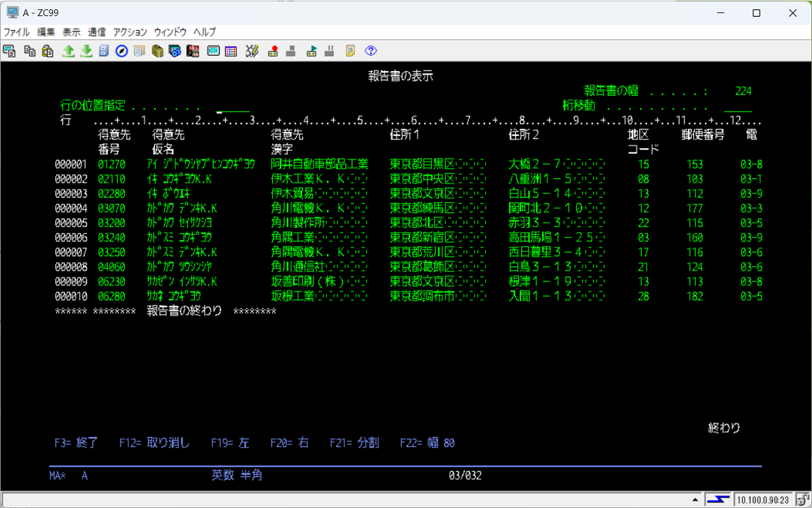Viewport: 812px width, 508px height.
Task: Click address 東京都目黒区
Action: [x=422, y=164]
